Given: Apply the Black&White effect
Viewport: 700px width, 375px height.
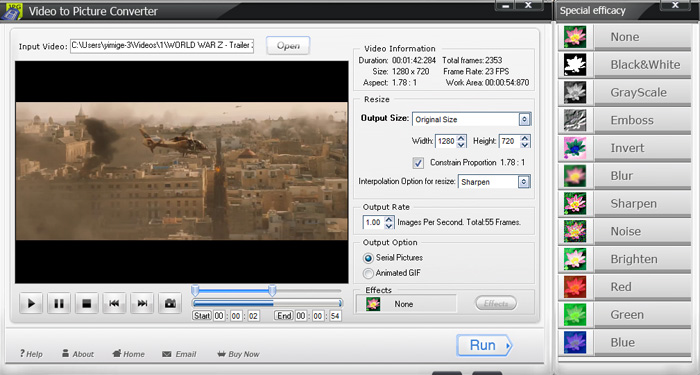Looking at the screenshot, I should point(642,65).
